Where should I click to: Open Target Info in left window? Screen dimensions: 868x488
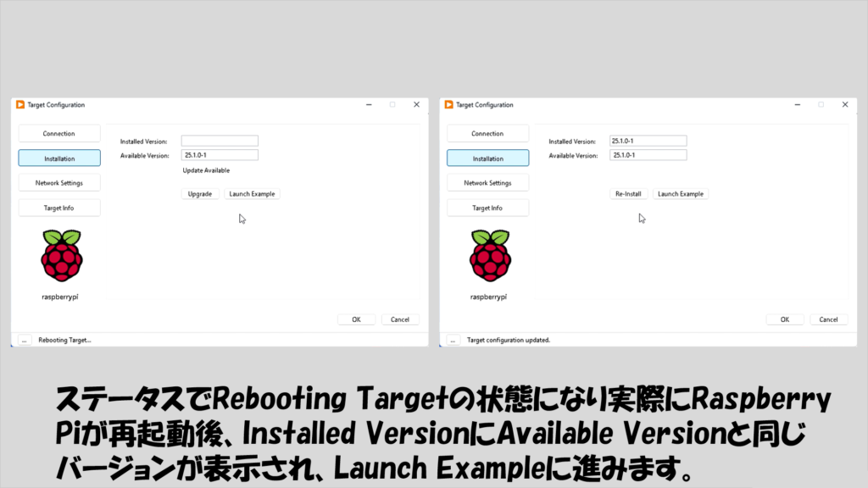point(59,208)
